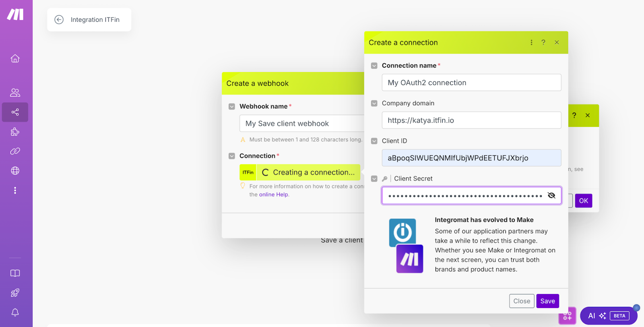Click the Make logo image in notice

click(x=410, y=259)
